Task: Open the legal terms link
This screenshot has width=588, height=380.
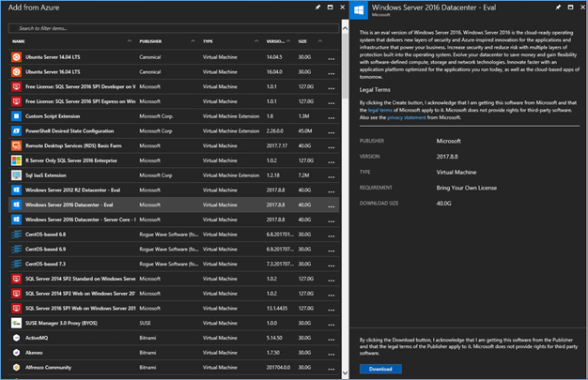Action: point(379,110)
